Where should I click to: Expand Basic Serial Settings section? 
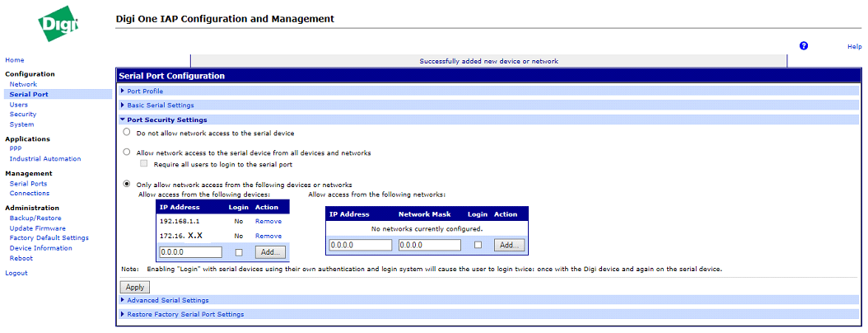[x=161, y=105]
